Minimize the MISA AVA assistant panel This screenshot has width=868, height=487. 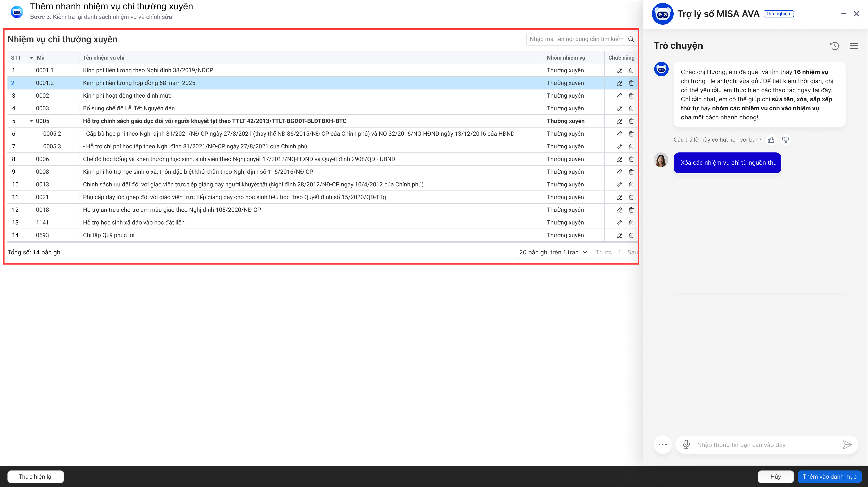[844, 14]
